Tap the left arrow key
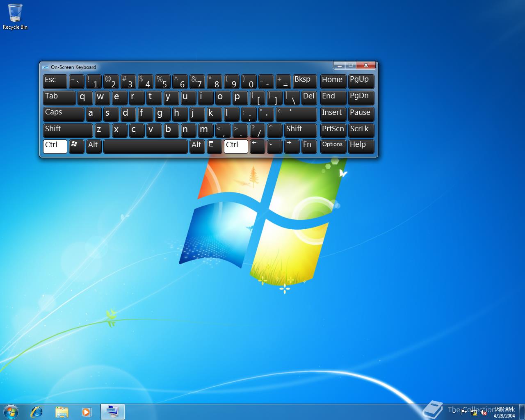This screenshot has height=420, width=525. click(257, 146)
